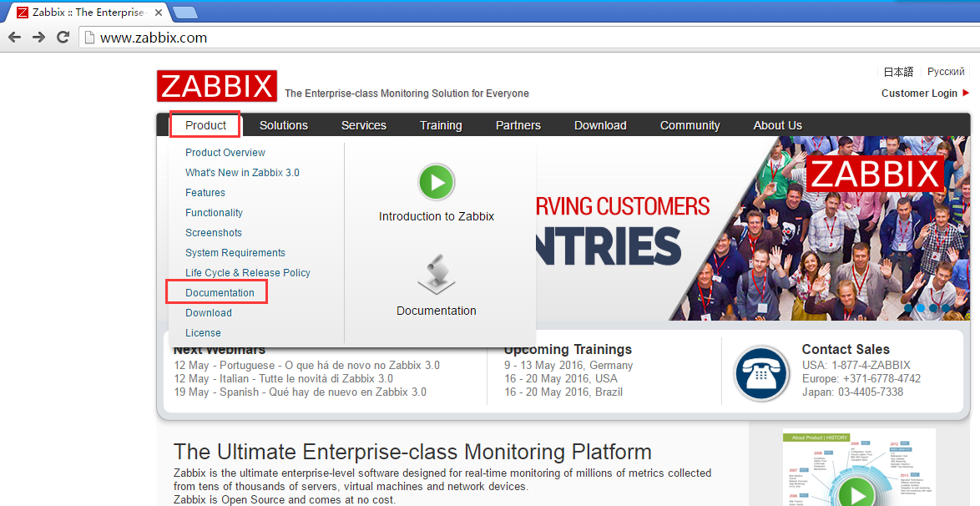Reload the page with the refresh icon
Screen dimensions: 980x506
pos(63,37)
